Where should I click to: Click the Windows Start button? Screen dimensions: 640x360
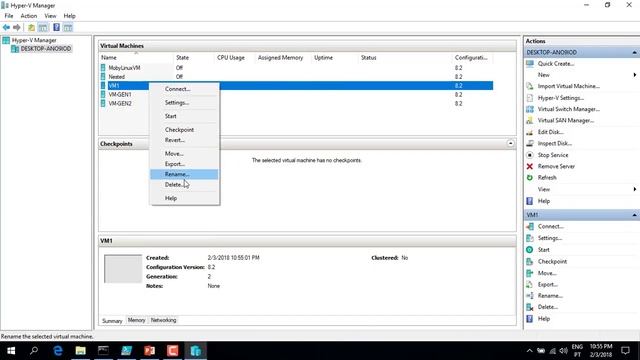(x=11, y=351)
